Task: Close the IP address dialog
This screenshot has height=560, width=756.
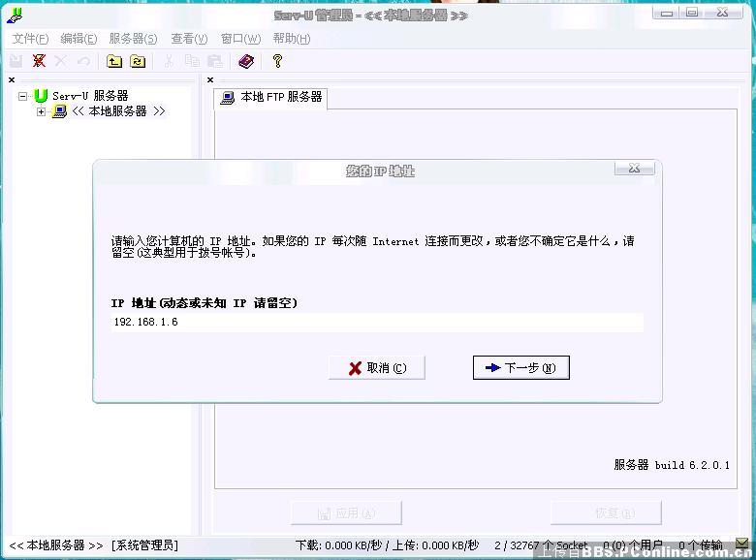Action: click(x=634, y=169)
